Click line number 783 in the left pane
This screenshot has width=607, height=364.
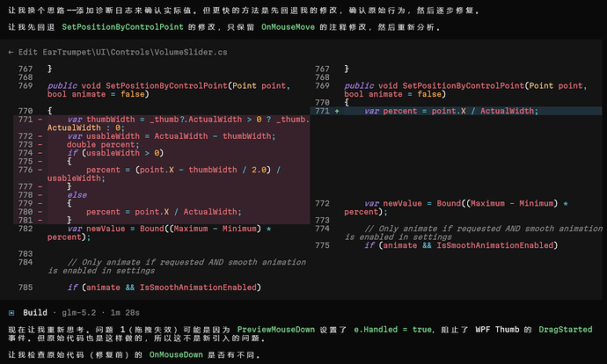click(26, 254)
